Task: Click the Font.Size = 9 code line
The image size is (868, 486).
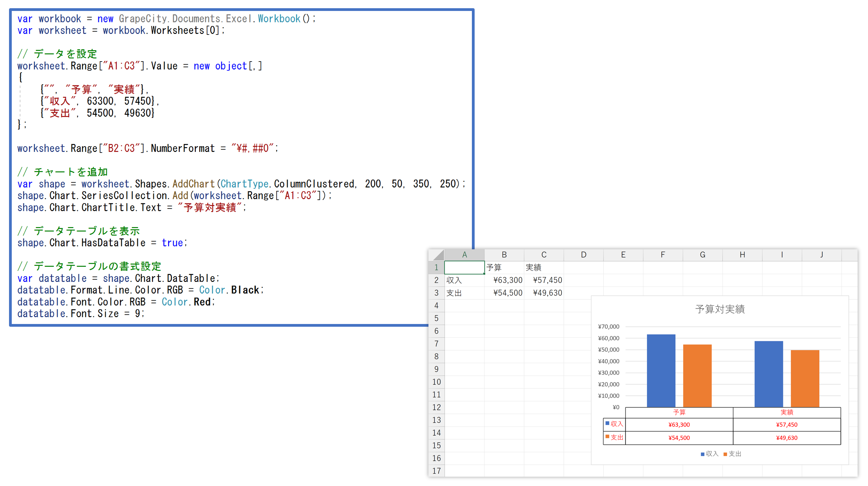Action: 81,313
